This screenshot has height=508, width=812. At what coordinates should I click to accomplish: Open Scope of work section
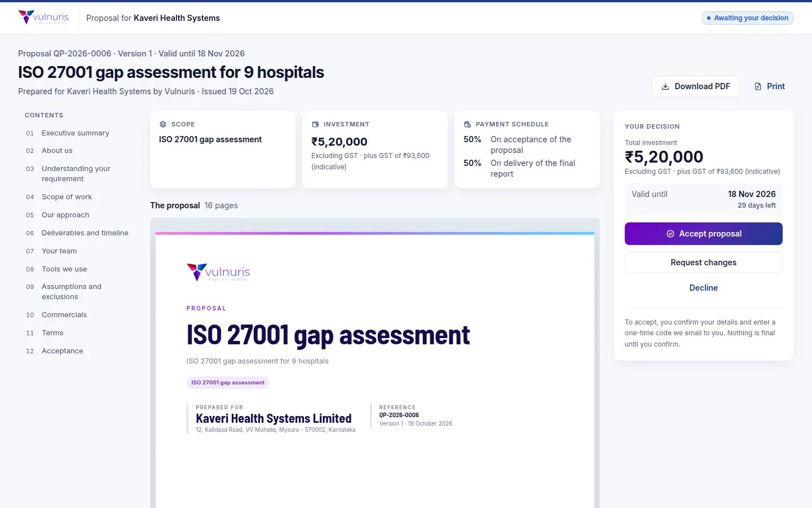(x=67, y=197)
